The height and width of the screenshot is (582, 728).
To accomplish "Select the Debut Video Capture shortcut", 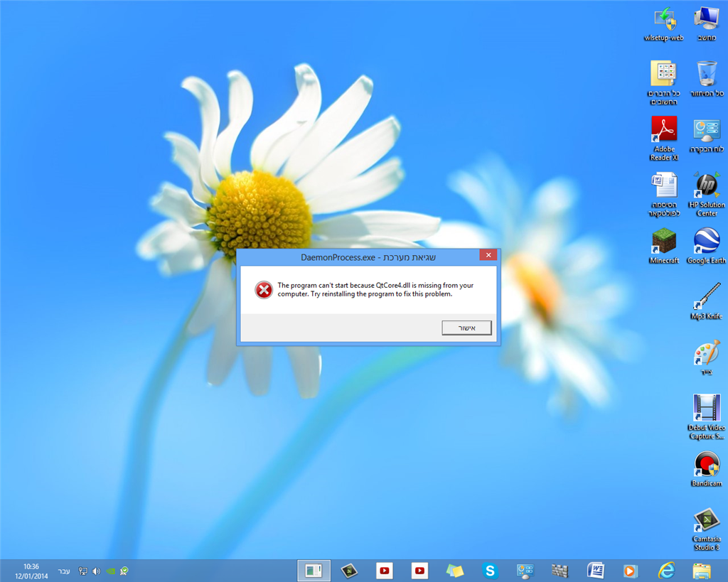I will tap(707, 417).
